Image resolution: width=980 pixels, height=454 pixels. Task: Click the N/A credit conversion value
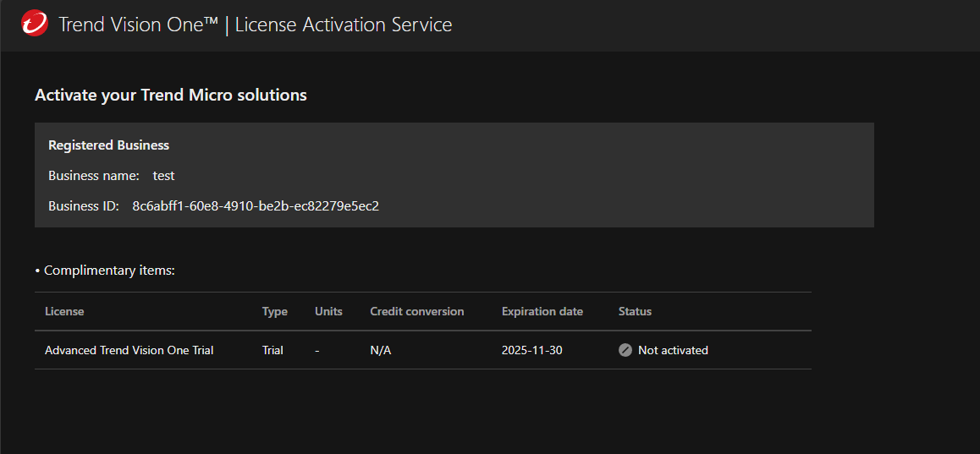(x=381, y=350)
